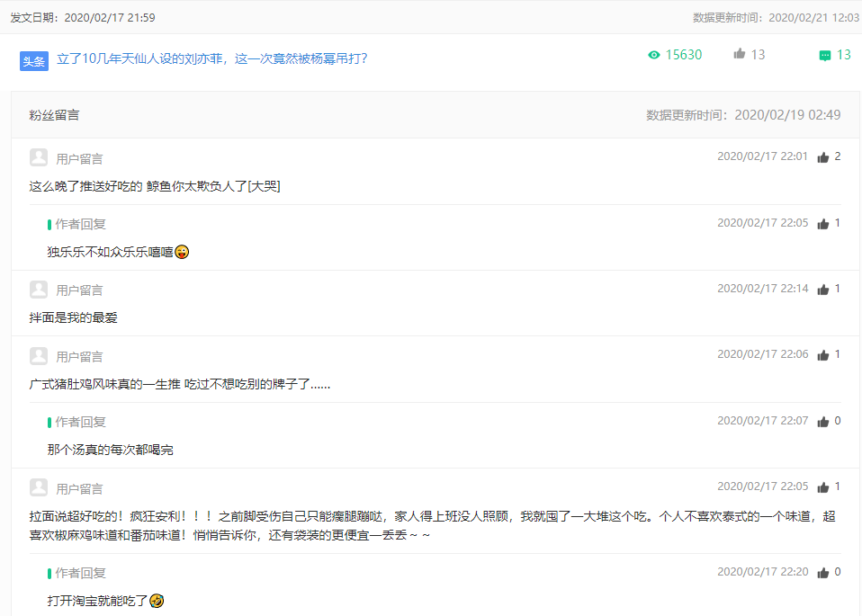The image size is (862, 616).
Task: Click the green comment bubble icon
Action: [x=825, y=55]
